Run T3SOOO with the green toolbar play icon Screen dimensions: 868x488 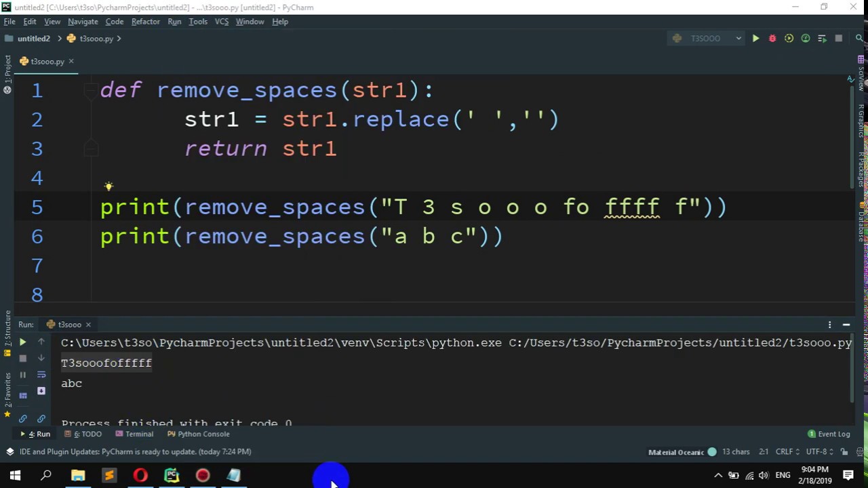[755, 39]
